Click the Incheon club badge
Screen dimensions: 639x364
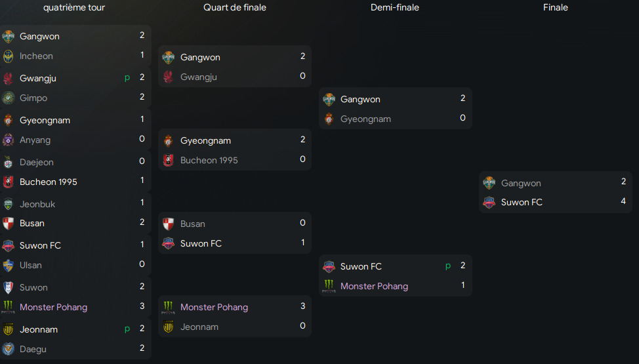(x=9, y=56)
